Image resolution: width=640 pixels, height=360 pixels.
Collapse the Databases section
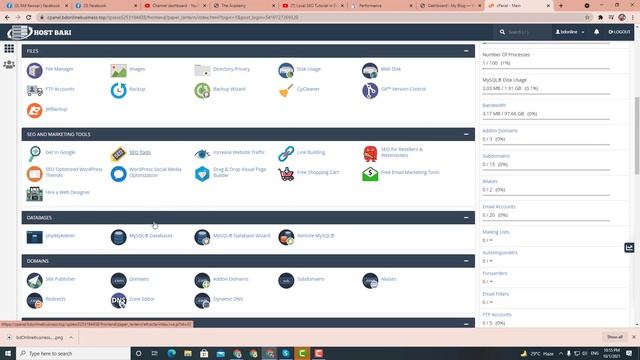pyautogui.click(x=466, y=218)
